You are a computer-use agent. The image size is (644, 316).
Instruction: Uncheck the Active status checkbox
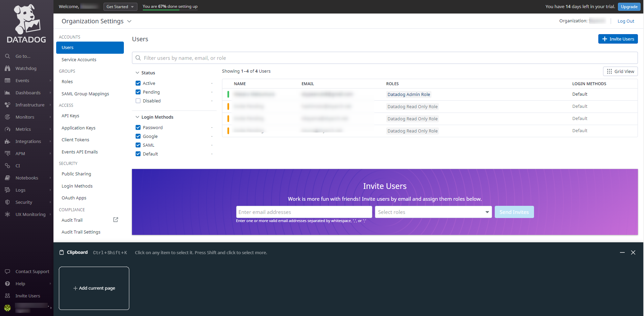[x=138, y=83]
